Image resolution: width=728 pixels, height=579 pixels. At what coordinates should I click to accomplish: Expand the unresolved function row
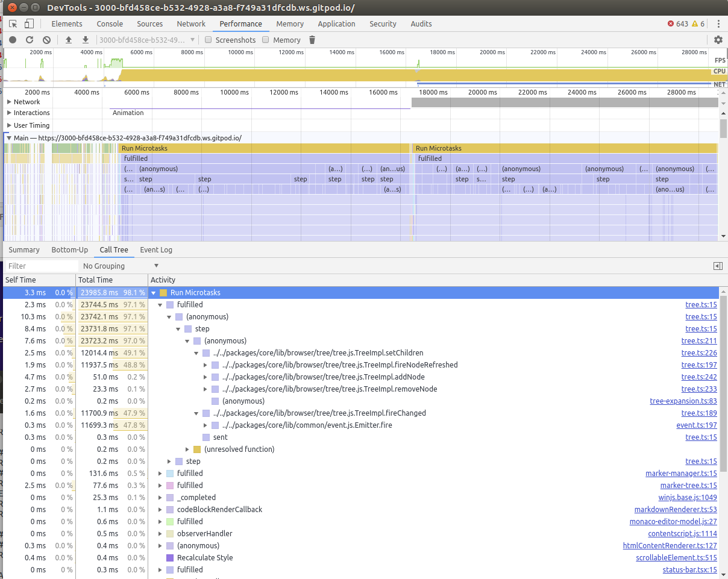(x=187, y=449)
